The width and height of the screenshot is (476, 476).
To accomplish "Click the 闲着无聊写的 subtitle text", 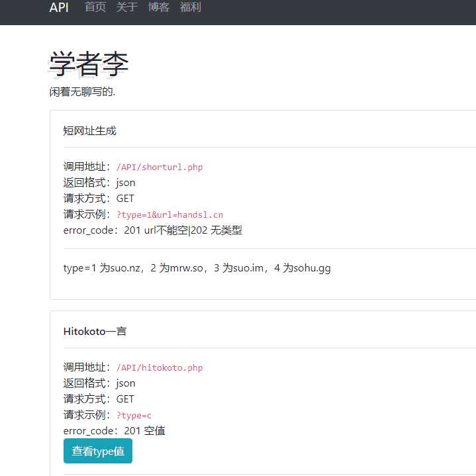I will pos(82,91).
